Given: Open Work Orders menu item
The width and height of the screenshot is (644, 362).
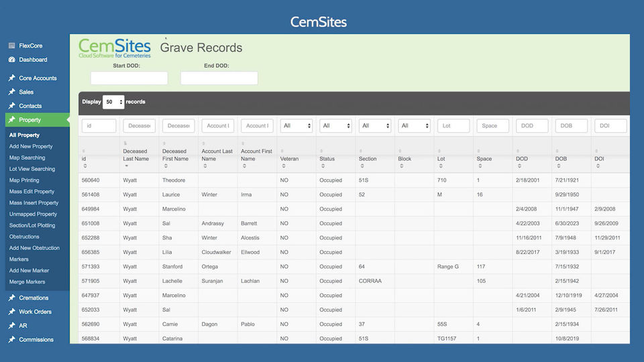Looking at the screenshot, I should 35,312.
